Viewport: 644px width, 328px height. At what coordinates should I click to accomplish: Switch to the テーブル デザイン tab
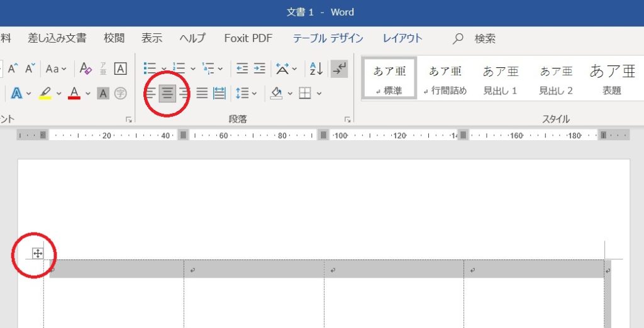[x=328, y=38]
